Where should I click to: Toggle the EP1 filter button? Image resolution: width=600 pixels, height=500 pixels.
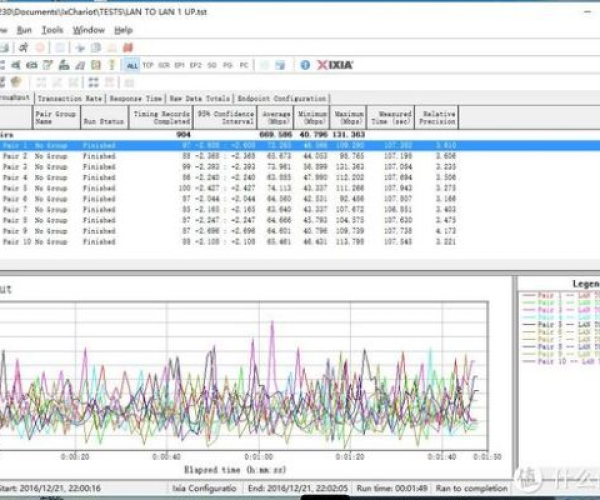point(180,64)
